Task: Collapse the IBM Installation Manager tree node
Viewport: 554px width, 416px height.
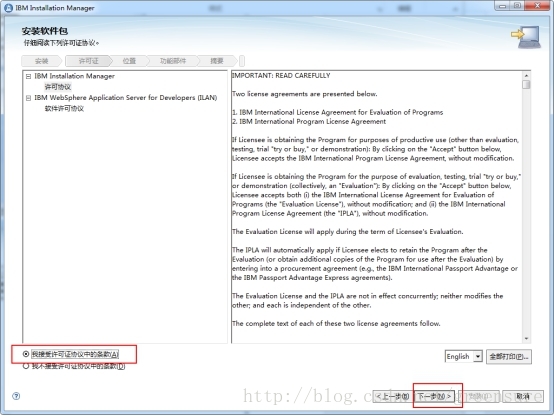Action: (x=29, y=76)
